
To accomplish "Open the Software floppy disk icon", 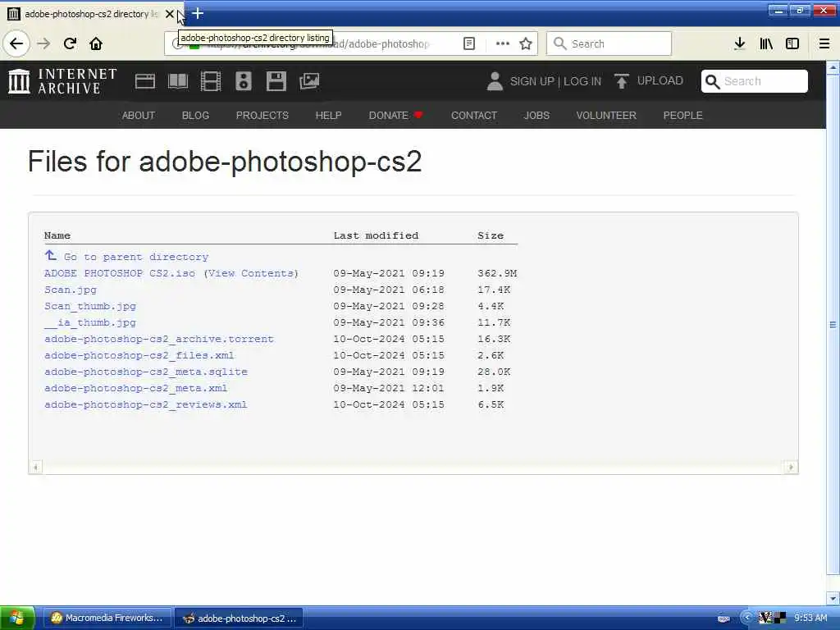I will click(x=276, y=81).
